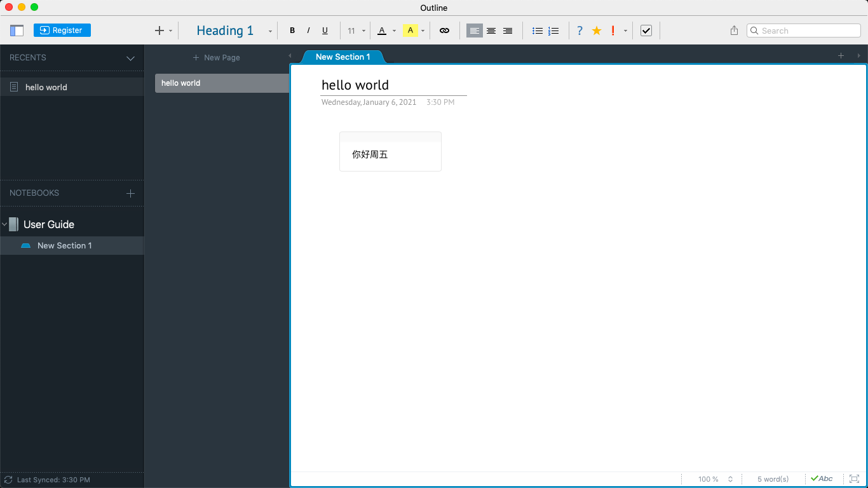The width and height of the screenshot is (868, 488).
Task: Click the 你好周五 note text
Action: click(370, 154)
